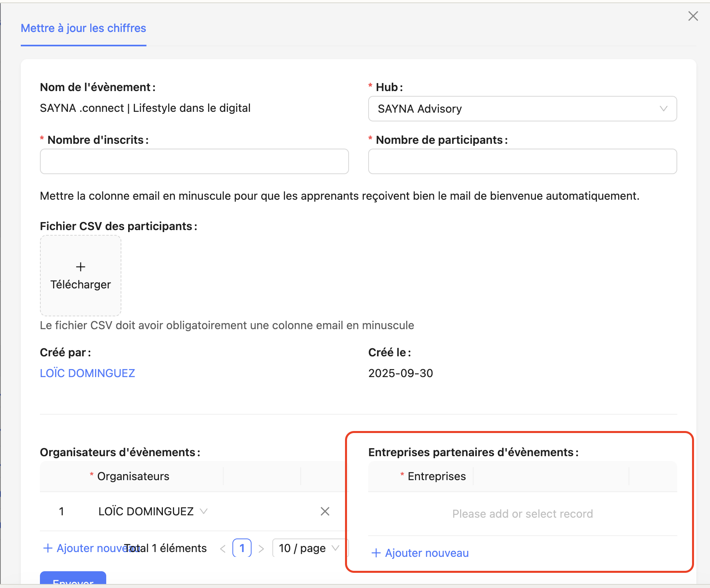Image resolution: width=710 pixels, height=588 pixels.
Task: Open the Hub dropdown showing SAYNA Advisory
Action: (522, 109)
